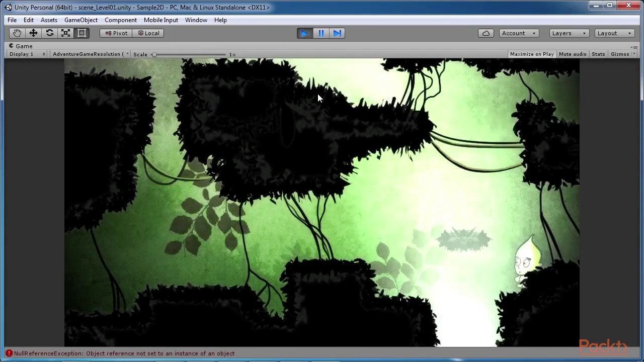Select the Move tool

[33, 33]
